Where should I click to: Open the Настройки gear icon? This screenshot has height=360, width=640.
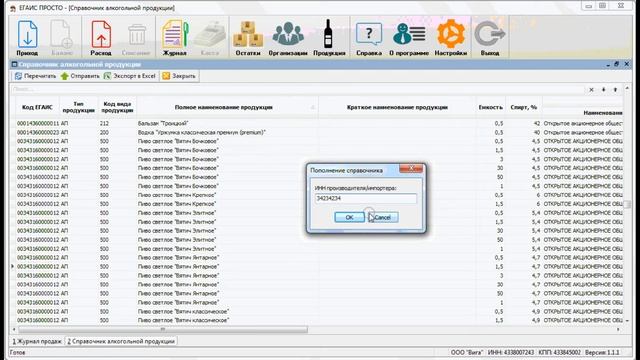(451, 38)
